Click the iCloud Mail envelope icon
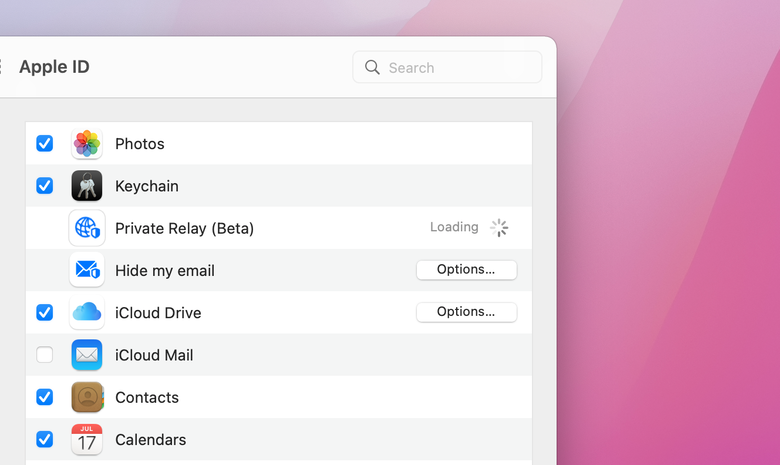 click(x=87, y=355)
